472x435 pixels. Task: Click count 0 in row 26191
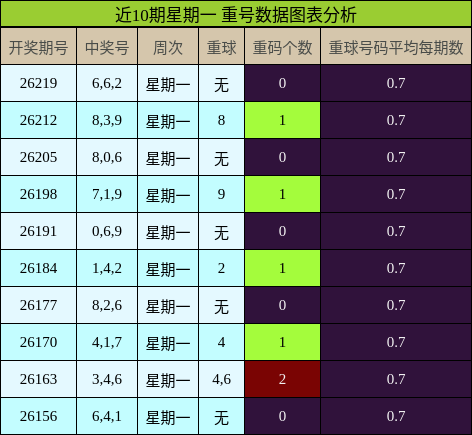[283, 231]
